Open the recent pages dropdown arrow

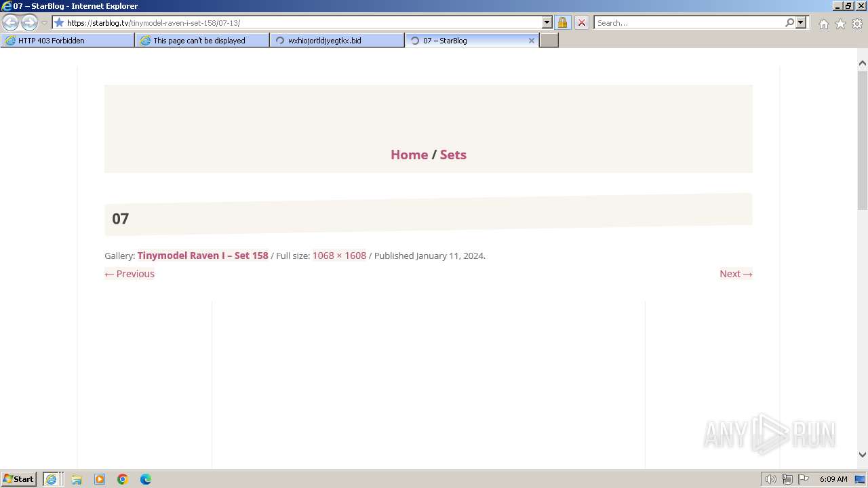tap(44, 23)
